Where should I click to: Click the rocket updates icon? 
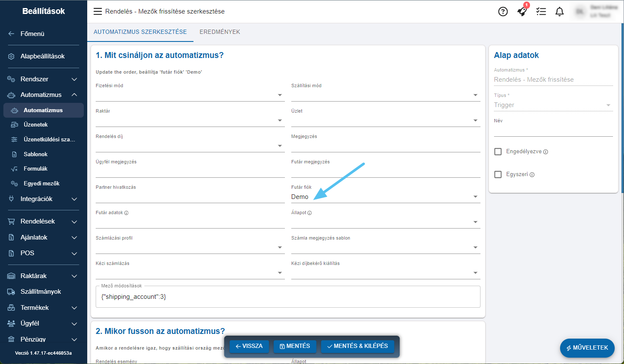click(x=522, y=11)
